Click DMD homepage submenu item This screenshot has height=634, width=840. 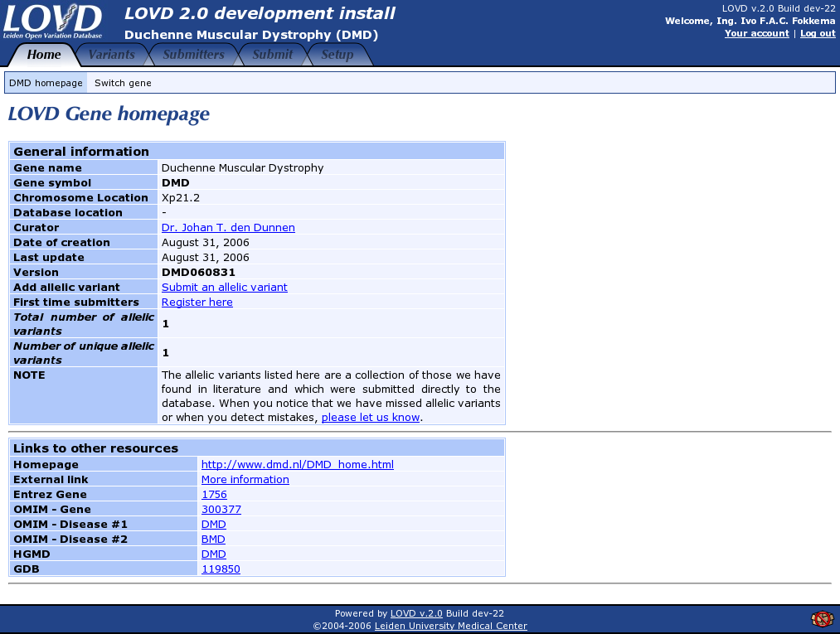pos(46,83)
